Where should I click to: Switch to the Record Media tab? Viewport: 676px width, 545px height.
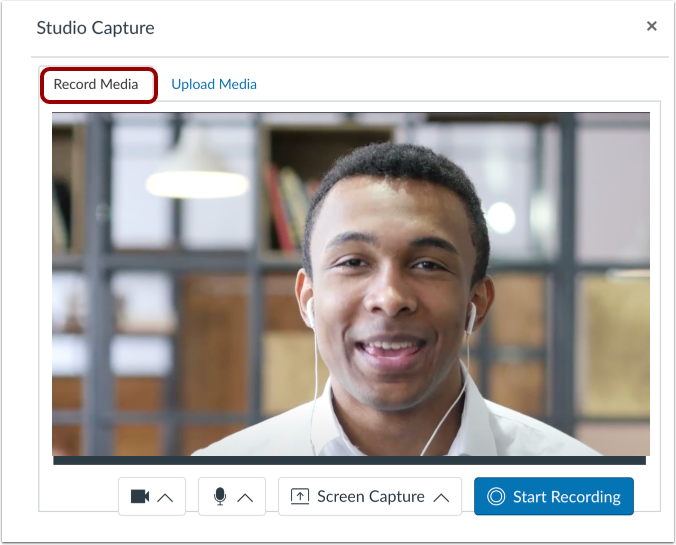[x=96, y=84]
